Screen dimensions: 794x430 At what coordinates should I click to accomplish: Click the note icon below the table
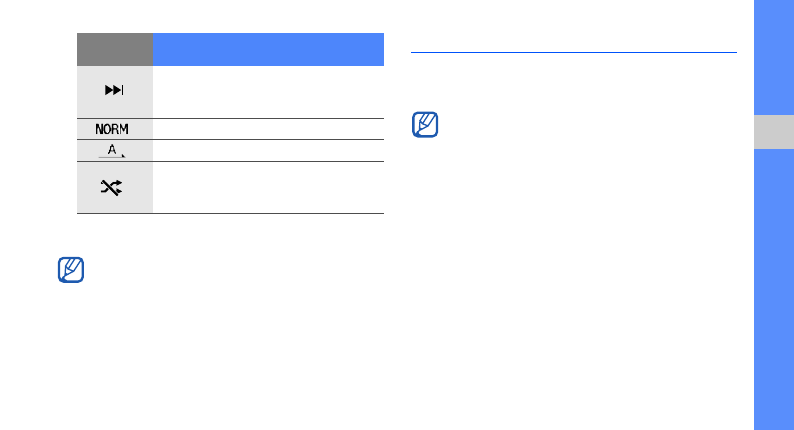(71, 271)
